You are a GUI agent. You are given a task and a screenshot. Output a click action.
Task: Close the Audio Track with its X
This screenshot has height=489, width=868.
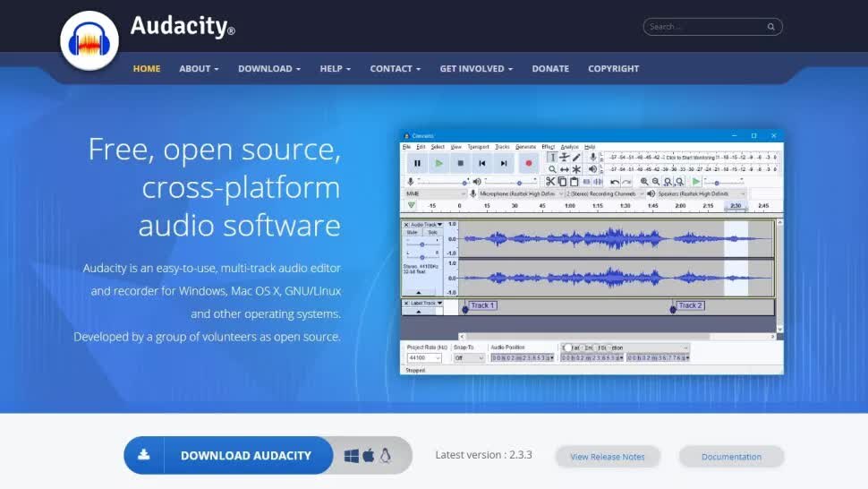click(406, 225)
